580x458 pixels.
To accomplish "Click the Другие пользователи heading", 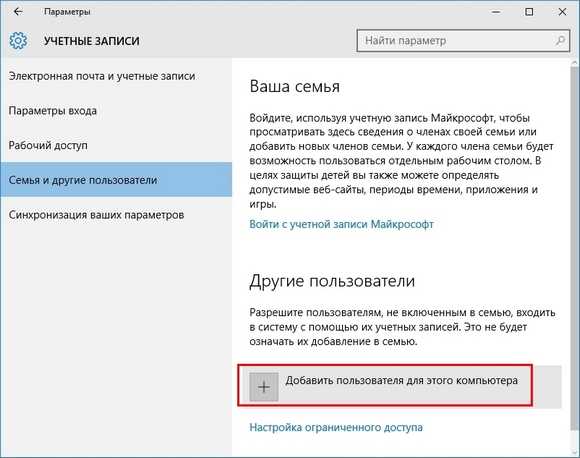I will click(332, 281).
